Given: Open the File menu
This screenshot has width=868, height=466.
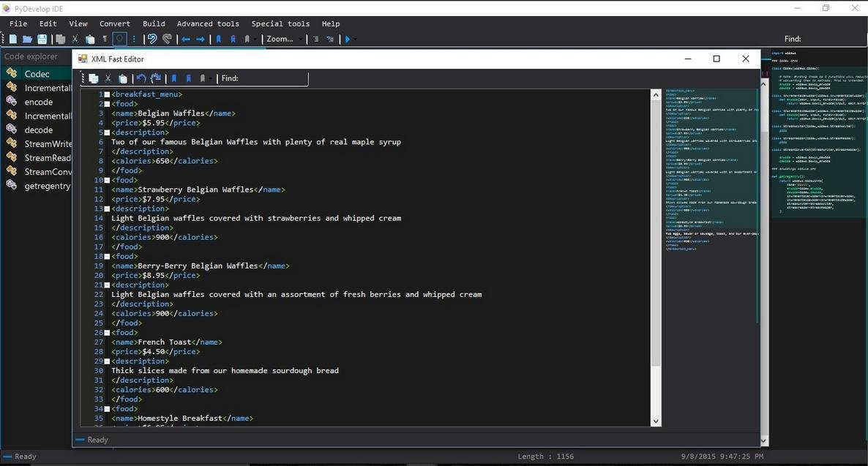Looking at the screenshot, I should pyautogui.click(x=18, y=24).
